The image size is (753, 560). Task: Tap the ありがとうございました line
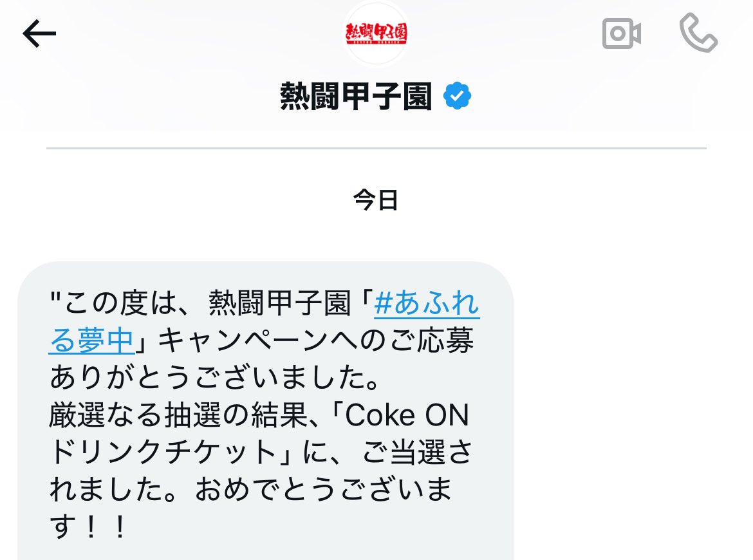[x=216, y=378]
